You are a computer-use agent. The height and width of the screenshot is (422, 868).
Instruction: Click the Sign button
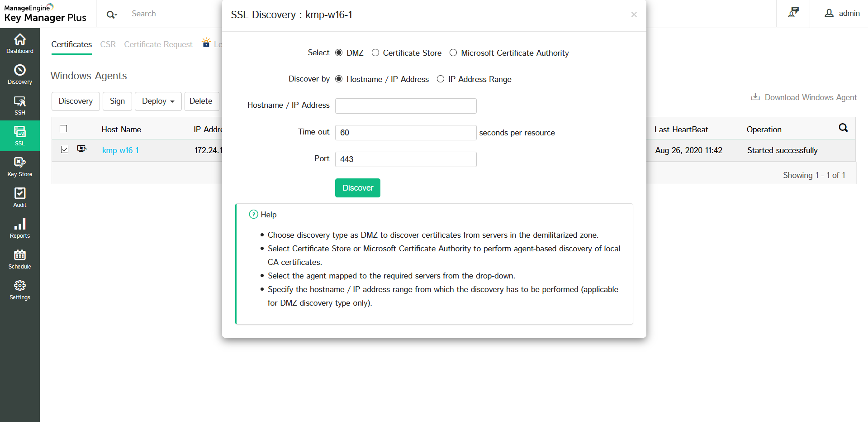[x=117, y=101]
